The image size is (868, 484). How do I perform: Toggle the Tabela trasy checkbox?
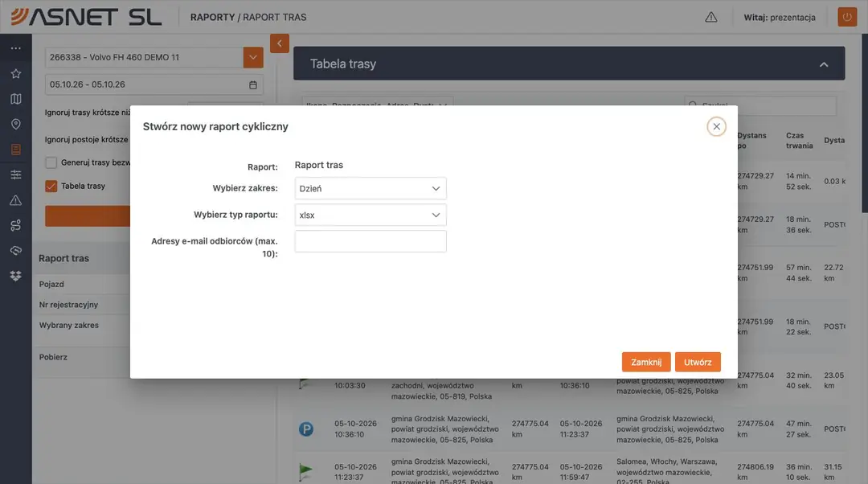(x=51, y=186)
